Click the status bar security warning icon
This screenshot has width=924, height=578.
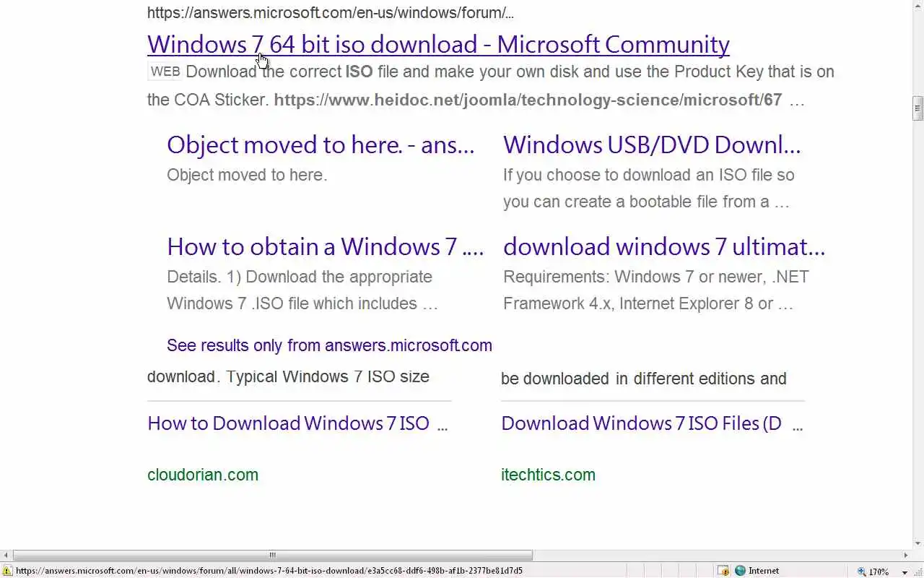6,571
